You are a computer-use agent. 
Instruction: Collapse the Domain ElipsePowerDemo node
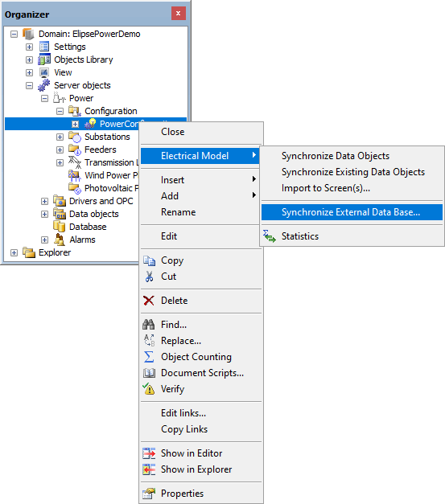[14, 34]
